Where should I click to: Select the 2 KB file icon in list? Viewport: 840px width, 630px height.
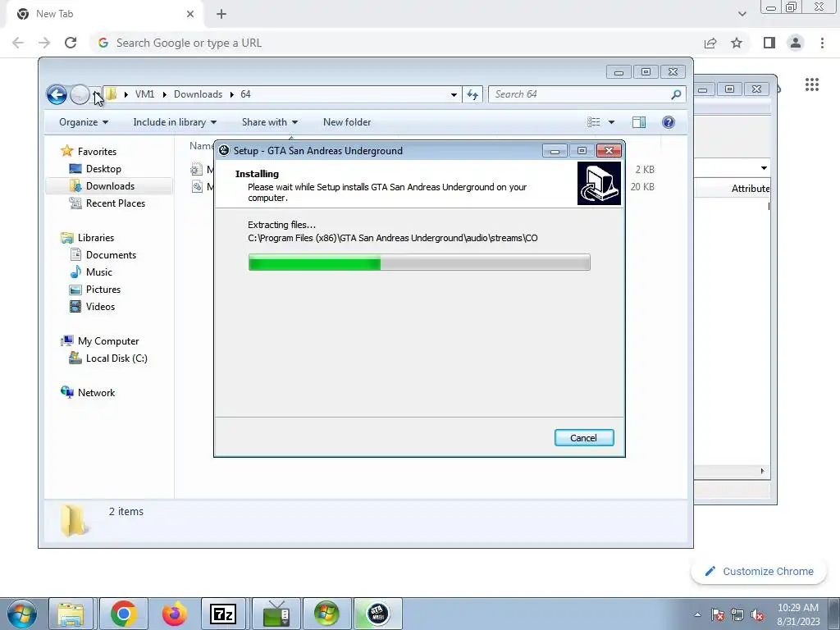tap(197, 169)
